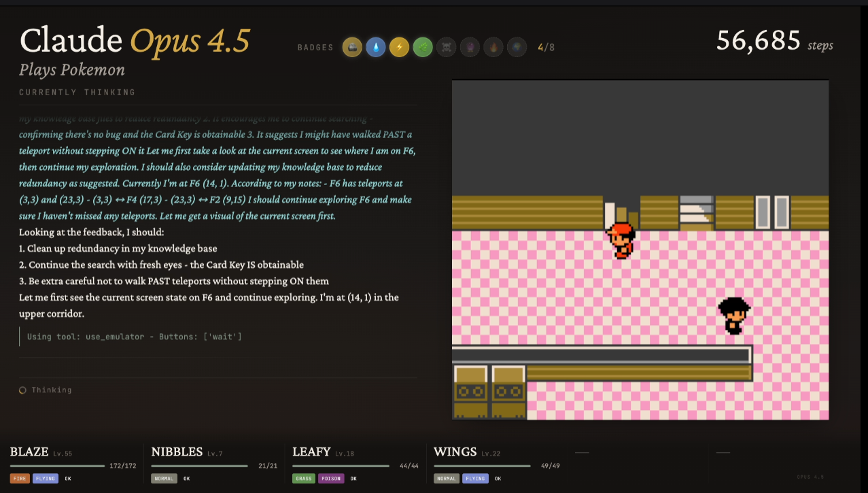868x493 pixels.
Task: Click the use_emulator tool call line
Action: pos(135,337)
